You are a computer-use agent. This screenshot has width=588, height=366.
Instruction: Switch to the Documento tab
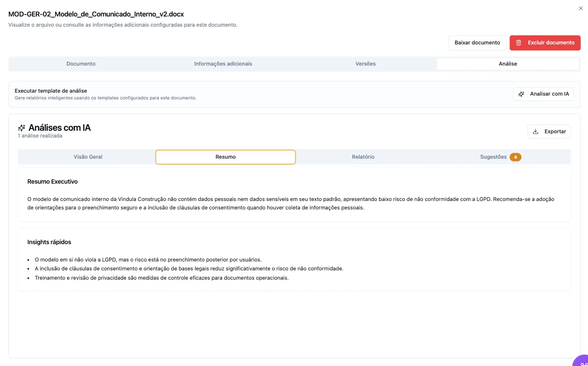81,63
